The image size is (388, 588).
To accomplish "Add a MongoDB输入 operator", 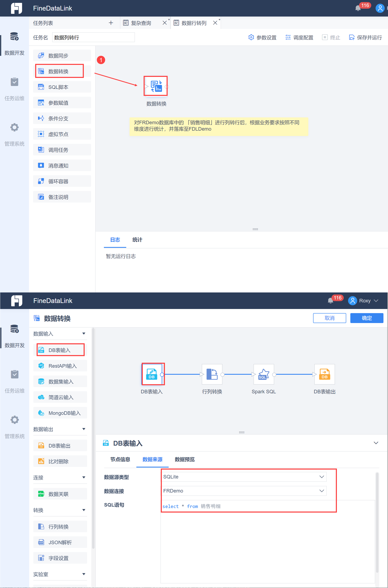I will click(60, 413).
